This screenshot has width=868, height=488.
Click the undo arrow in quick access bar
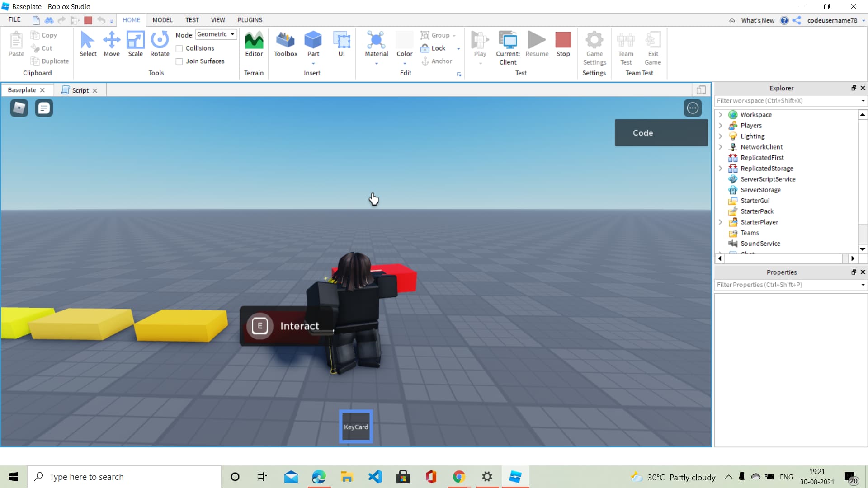click(x=101, y=20)
